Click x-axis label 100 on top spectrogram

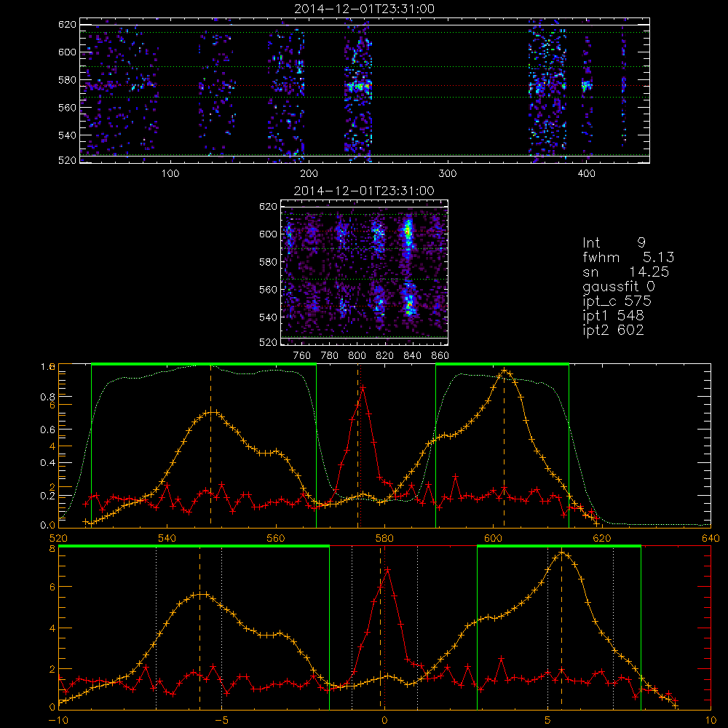point(170,174)
